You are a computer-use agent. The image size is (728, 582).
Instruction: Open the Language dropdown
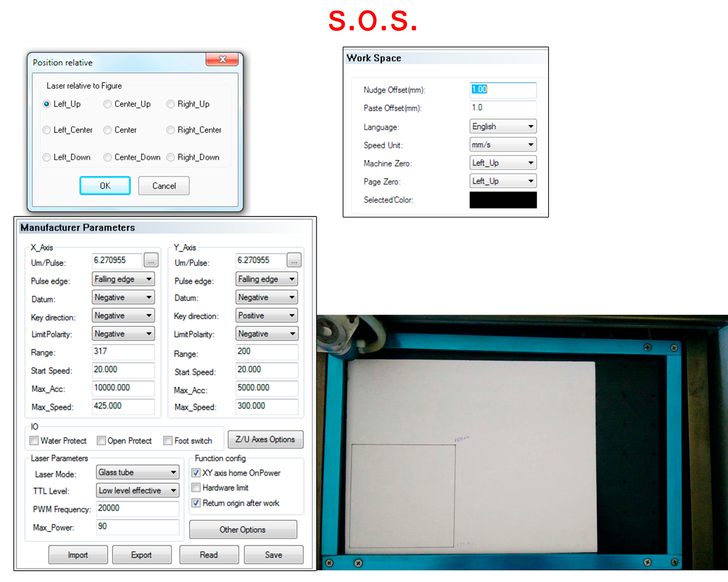[502, 126]
